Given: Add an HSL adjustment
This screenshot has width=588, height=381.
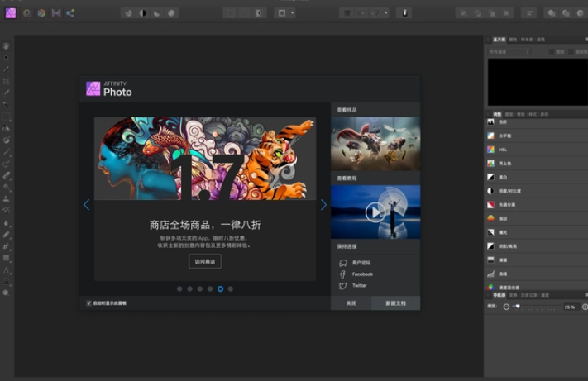Looking at the screenshot, I should [x=536, y=150].
